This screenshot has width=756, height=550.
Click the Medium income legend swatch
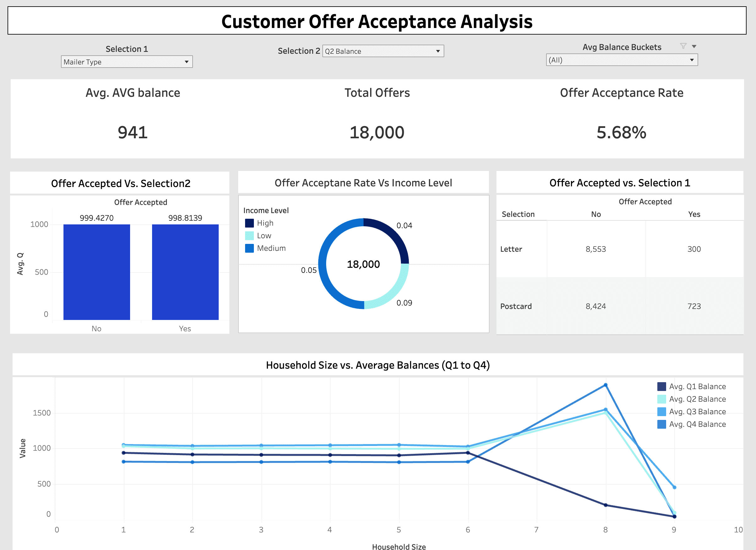[249, 248]
